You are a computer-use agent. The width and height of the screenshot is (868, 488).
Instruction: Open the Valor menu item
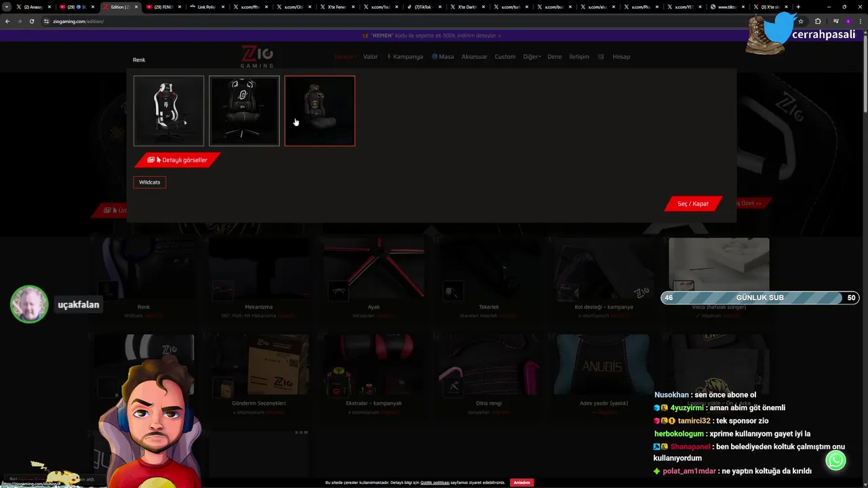point(370,57)
